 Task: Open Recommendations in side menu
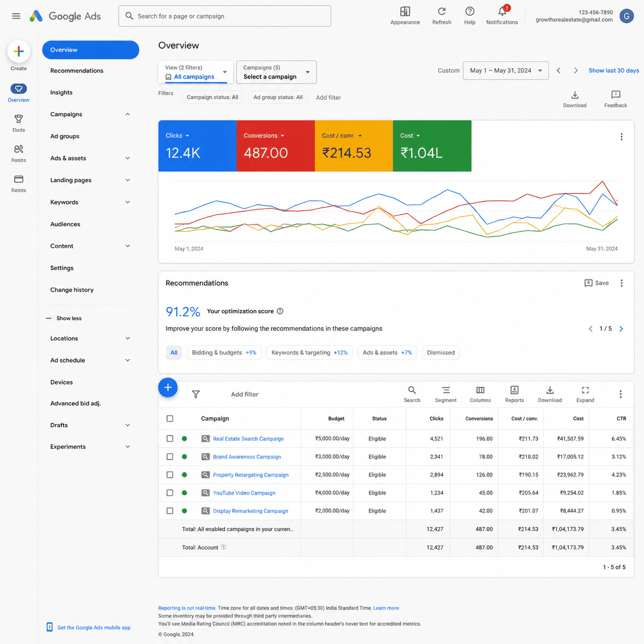[77, 71]
